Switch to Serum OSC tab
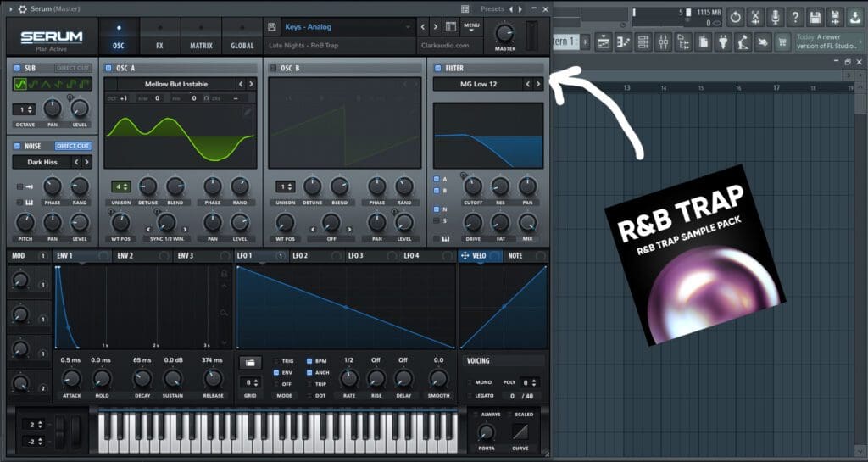 point(119,36)
